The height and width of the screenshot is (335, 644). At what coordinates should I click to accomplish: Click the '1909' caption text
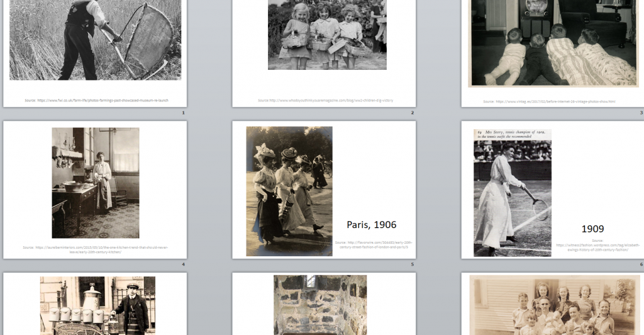click(592, 229)
